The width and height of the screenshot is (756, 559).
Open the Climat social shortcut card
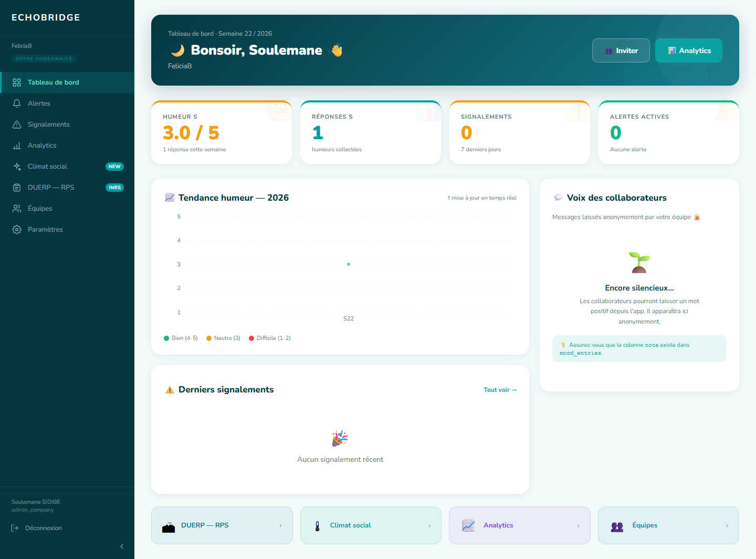[x=371, y=525]
